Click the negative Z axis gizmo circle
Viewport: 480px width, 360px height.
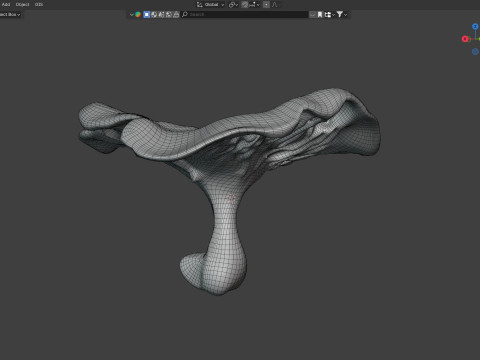[475, 51]
